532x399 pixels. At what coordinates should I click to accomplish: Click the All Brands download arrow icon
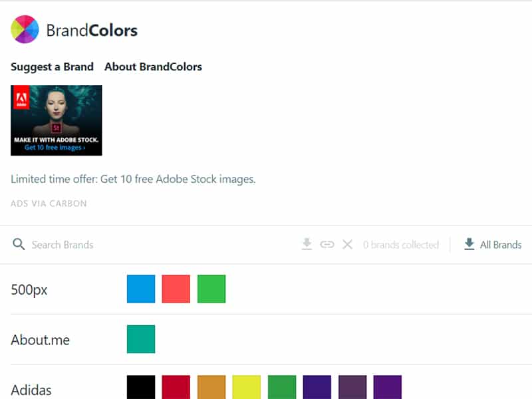pos(469,244)
